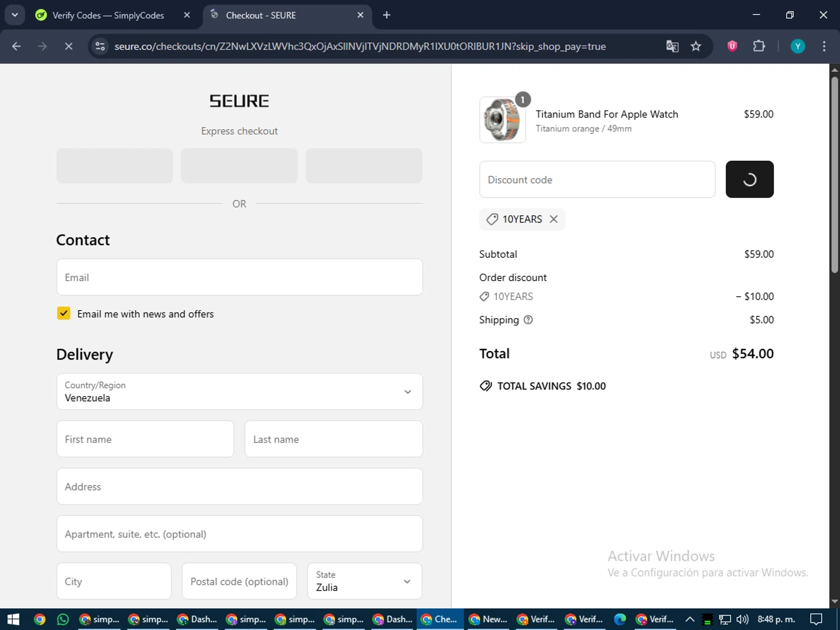
Task: Open Microsoft Edge from the taskbar
Action: point(619,619)
